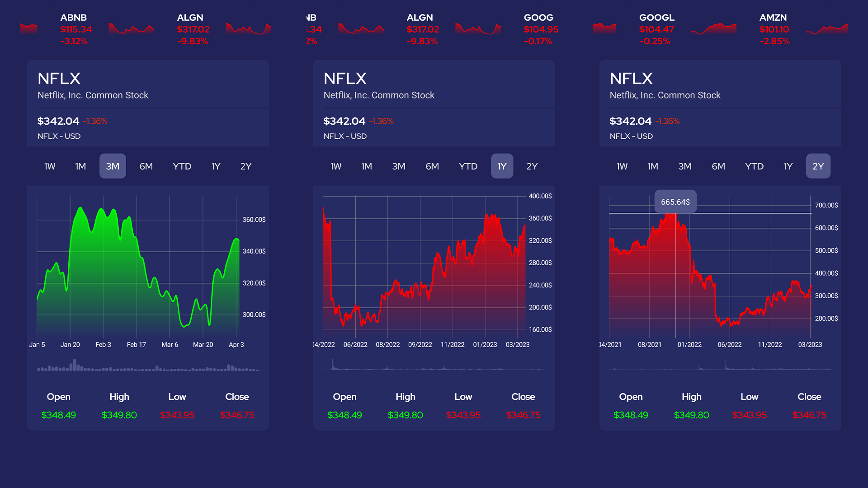
Task: Click the $346.75 Close value on the left panel
Action: 237,415
